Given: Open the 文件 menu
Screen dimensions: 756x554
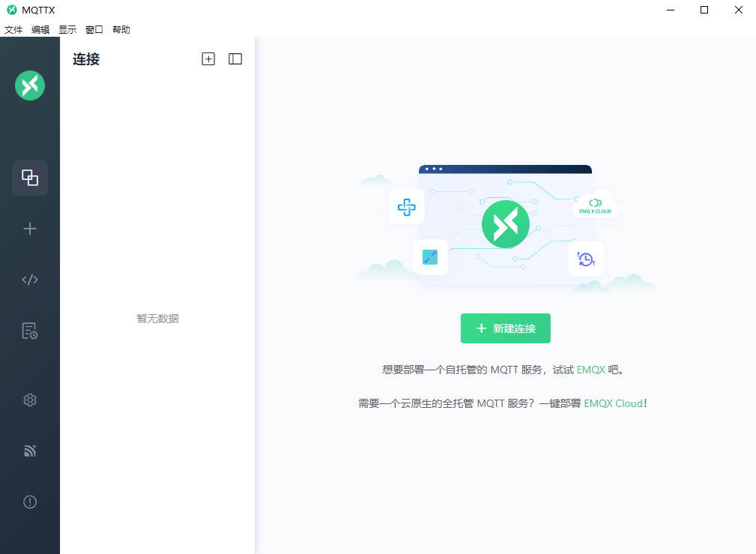Looking at the screenshot, I should (x=13, y=30).
